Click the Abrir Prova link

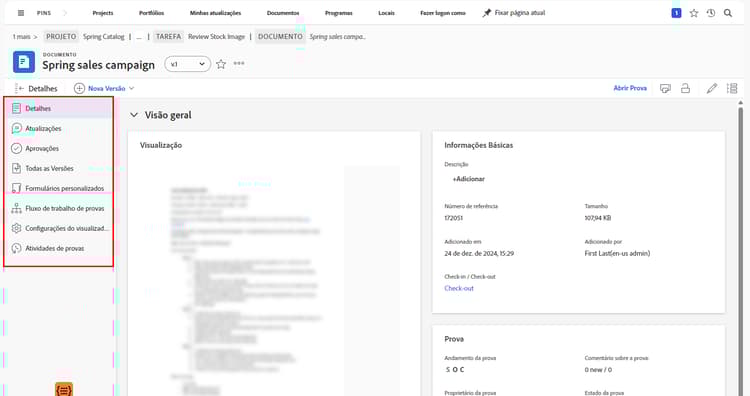point(630,88)
